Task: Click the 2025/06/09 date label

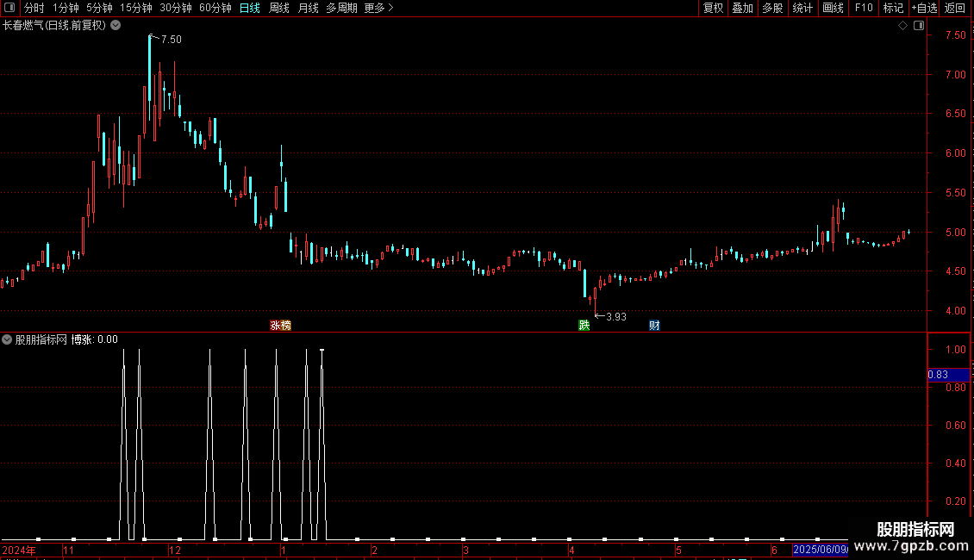Action: [820, 550]
